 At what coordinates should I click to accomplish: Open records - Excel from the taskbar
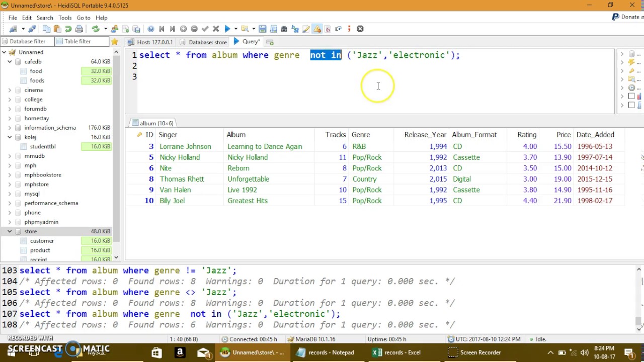[x=396, y=352]
